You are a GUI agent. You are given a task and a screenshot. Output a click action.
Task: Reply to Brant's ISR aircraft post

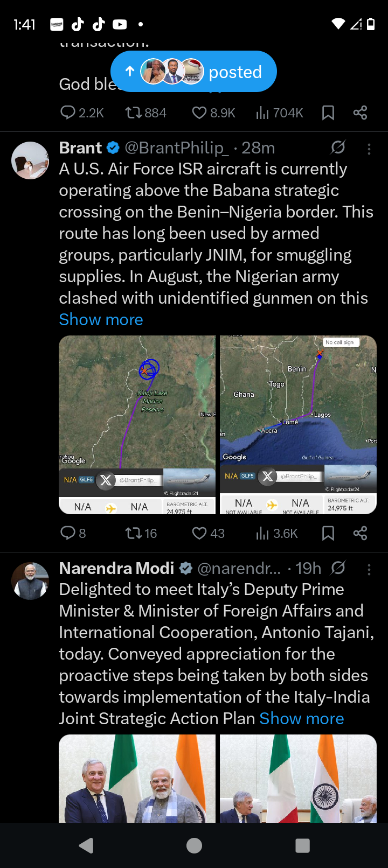[68, 533]
